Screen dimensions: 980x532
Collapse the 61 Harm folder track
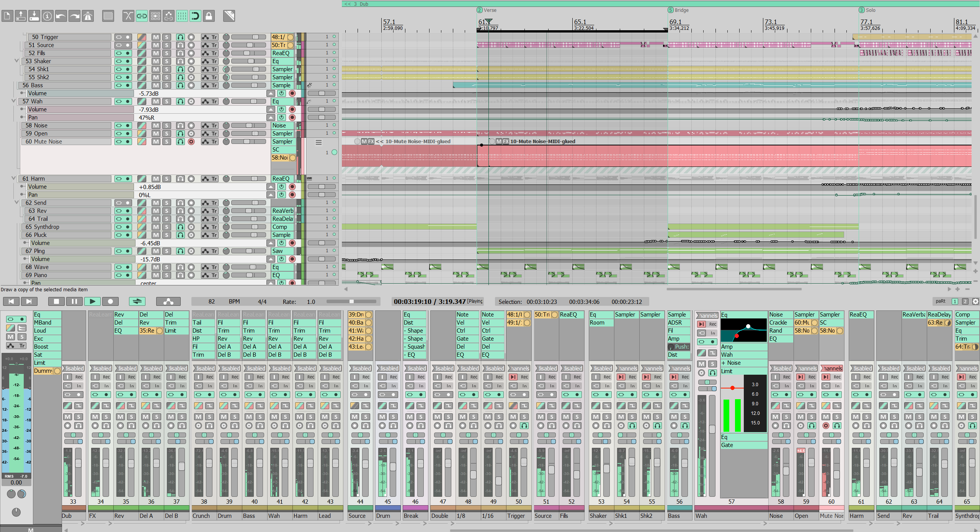pyautogui.click(x=13, y=178)
